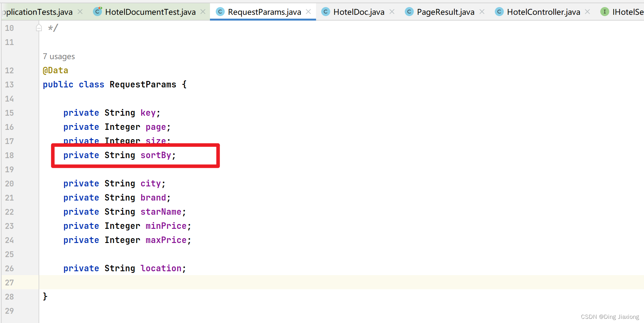The height and width of the screenshot is (323, 644).
Task: Click the 'key' field name
Action: tap(148, 113)
